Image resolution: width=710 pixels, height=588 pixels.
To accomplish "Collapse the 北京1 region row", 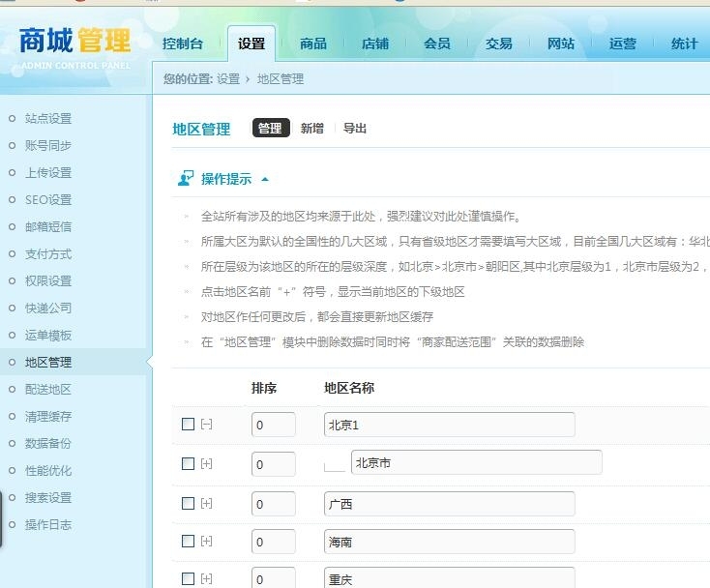I will coord(206,425).
